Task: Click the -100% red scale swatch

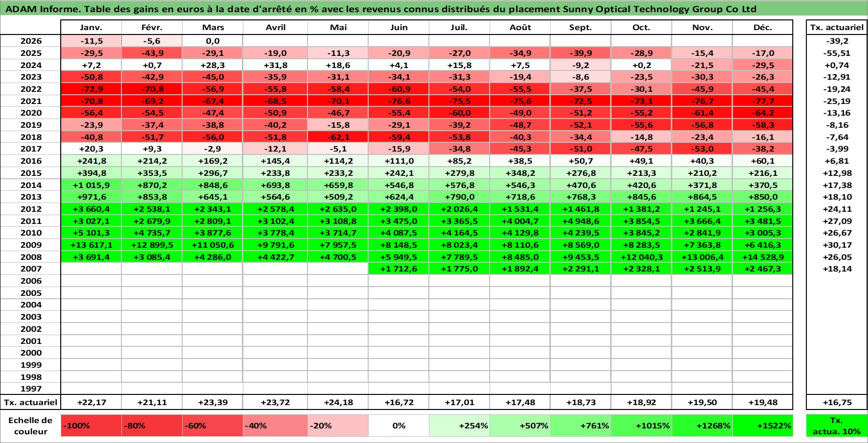Action: (x=91, y=426)
